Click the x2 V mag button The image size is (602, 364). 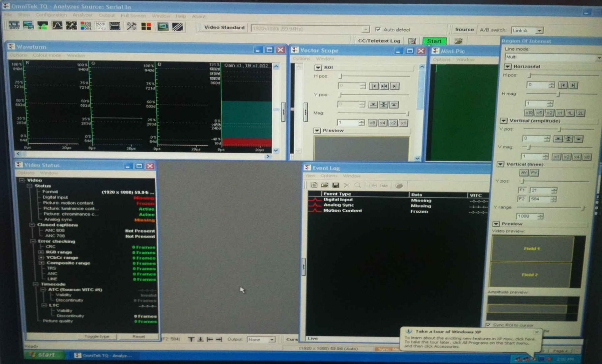566,157
